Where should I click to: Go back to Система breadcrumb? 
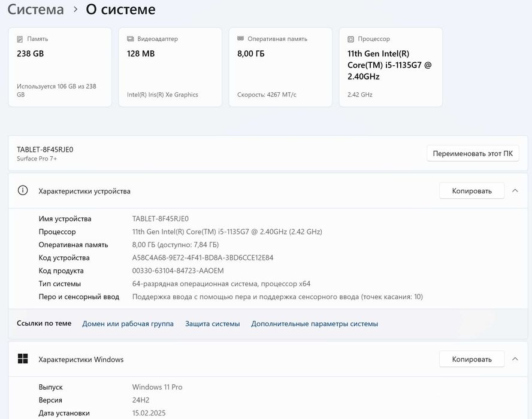pyautogui.click(x=36, y=10)
